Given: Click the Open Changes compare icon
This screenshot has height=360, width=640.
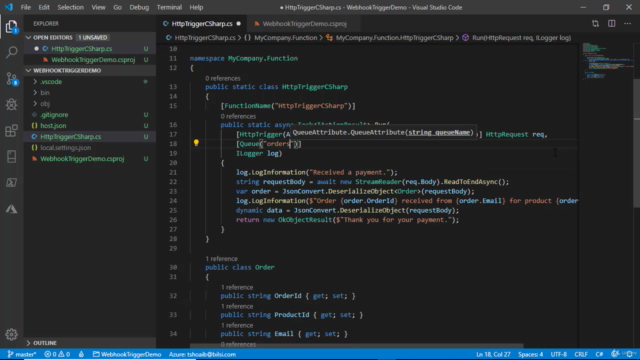Looking at the screenshot, I should tap(596, 24).
